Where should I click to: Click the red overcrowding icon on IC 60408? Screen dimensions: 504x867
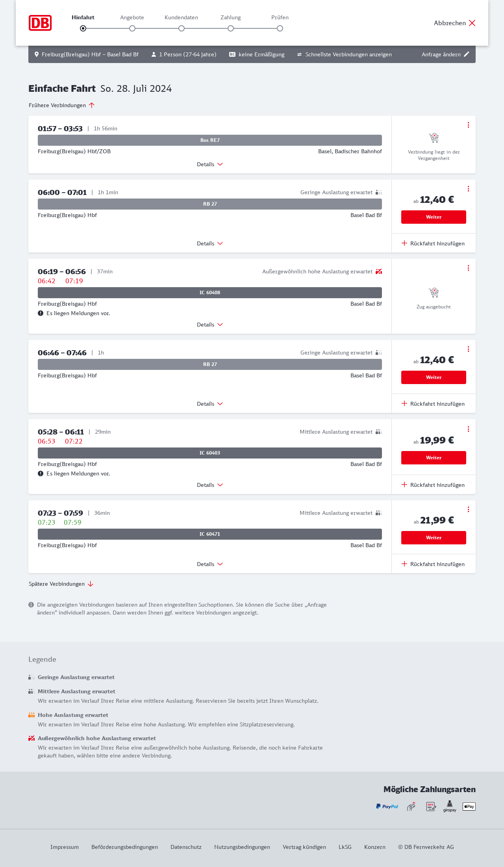[x=379, y=271]
